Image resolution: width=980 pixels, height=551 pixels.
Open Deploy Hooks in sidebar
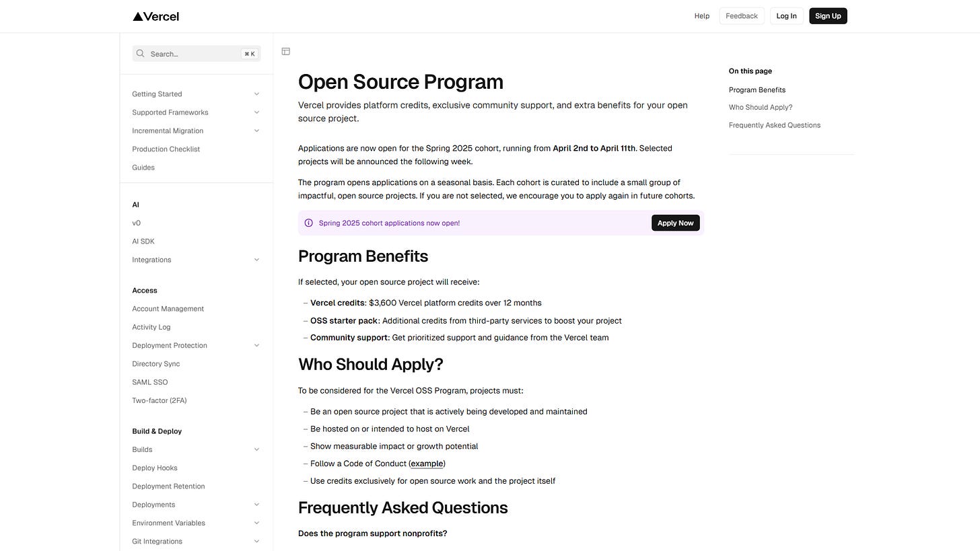pos(155,468)
